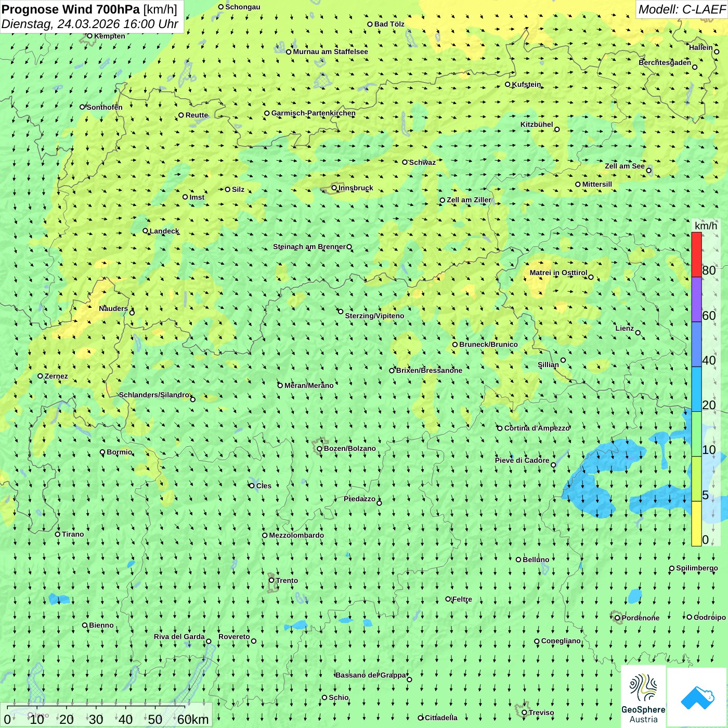Click the date 'Dienstag, 24.03.2026 16:00 Uhr'
Viewport: 728px width, 728px height.
click(x=90, y=24)
